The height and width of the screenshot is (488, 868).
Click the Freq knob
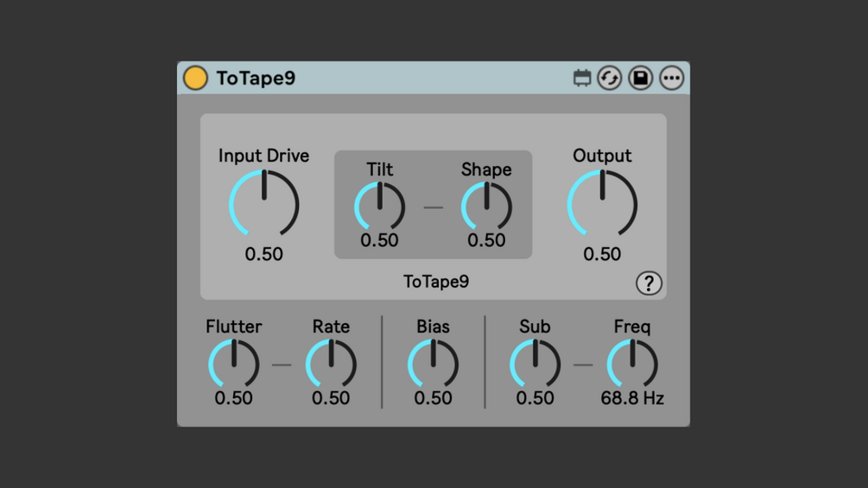632,364
